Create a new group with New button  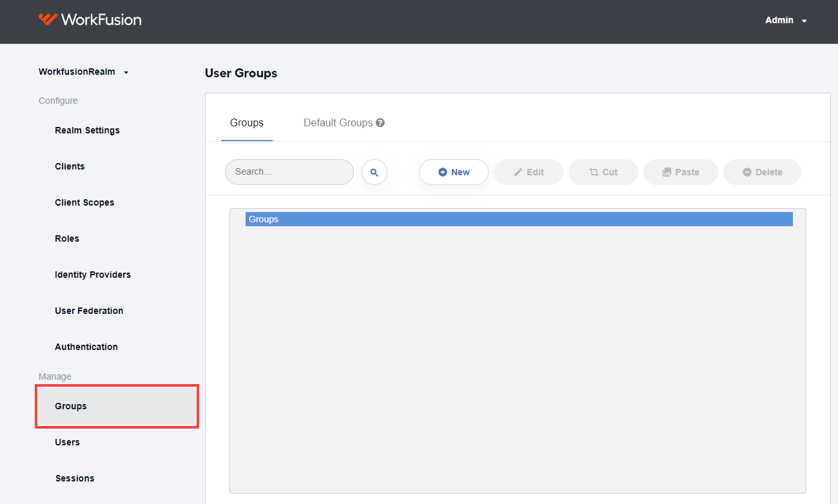454,172
